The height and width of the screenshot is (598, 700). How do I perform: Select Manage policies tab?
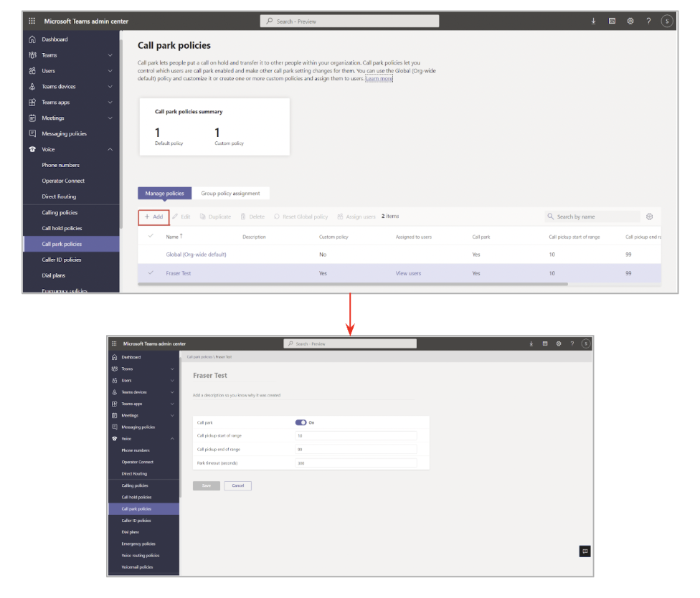click(165, 193)
